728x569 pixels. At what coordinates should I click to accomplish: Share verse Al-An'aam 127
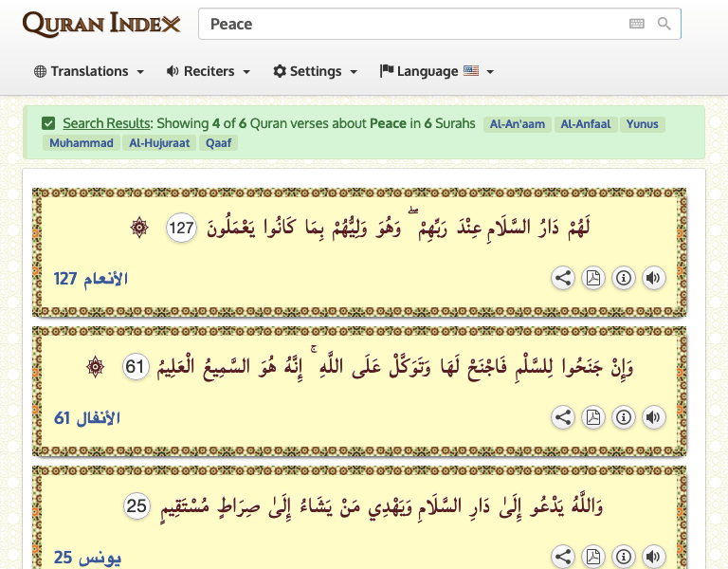[x=563, y=278]
